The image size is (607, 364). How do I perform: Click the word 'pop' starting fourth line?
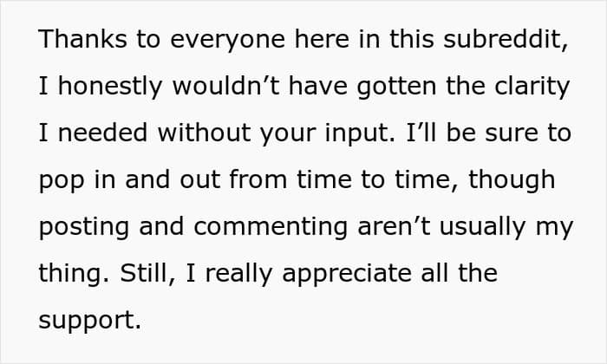(62, 181)
